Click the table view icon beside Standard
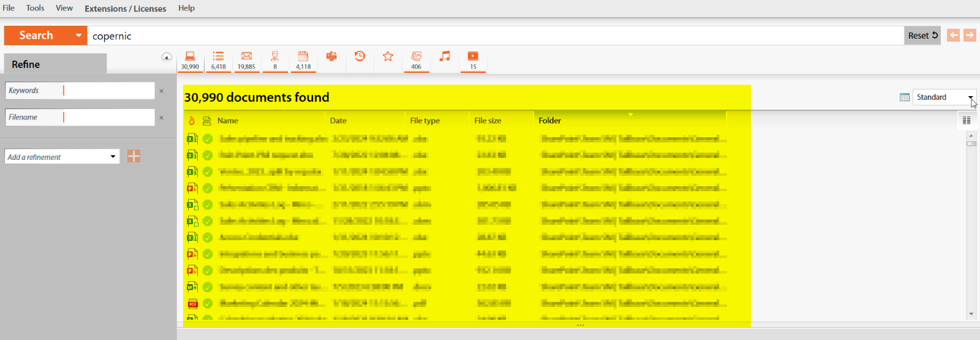 [x=905, y=97]
